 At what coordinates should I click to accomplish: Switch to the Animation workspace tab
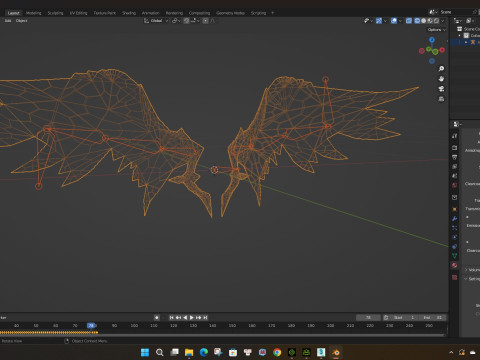coord(151,13)
